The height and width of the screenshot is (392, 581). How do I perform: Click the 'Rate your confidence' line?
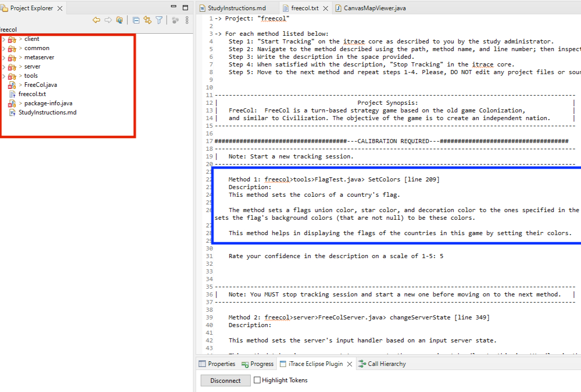coord(336,256)
